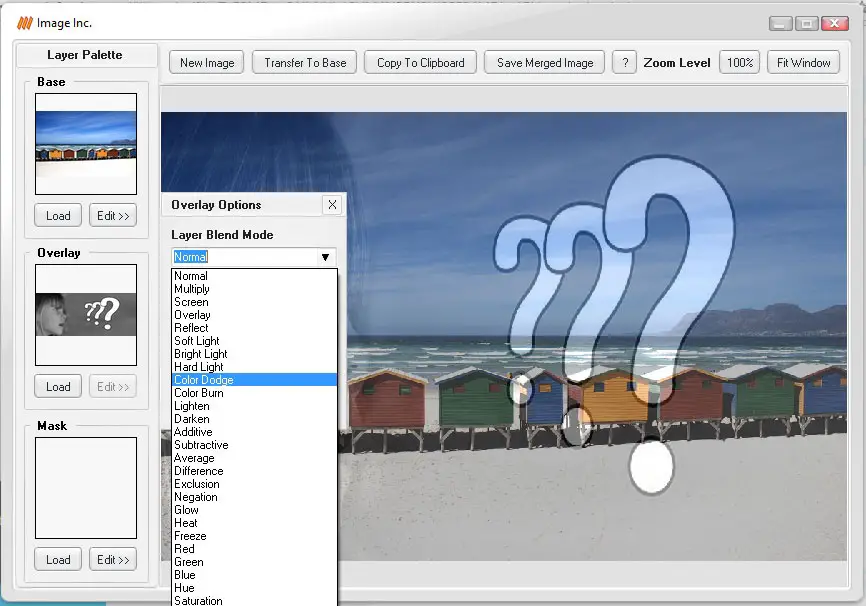The height and width of the screenshot is (606, 866).
Task: Select Saturation blend mode
Action: (254, 600)
